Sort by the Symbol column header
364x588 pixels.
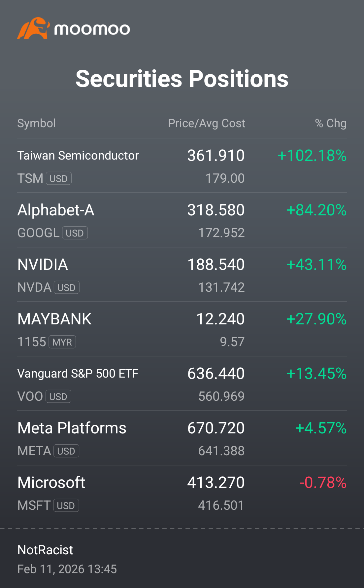point(37,123)
